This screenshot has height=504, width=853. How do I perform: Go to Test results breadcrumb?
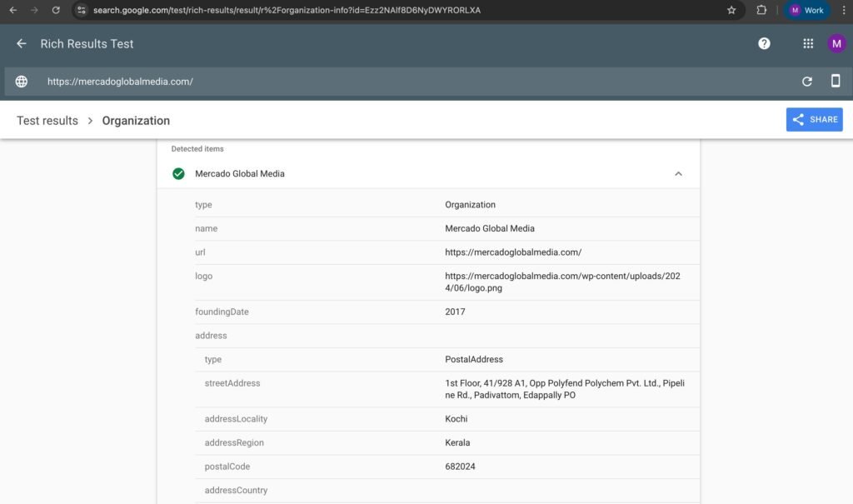click(x=47, y=120)
